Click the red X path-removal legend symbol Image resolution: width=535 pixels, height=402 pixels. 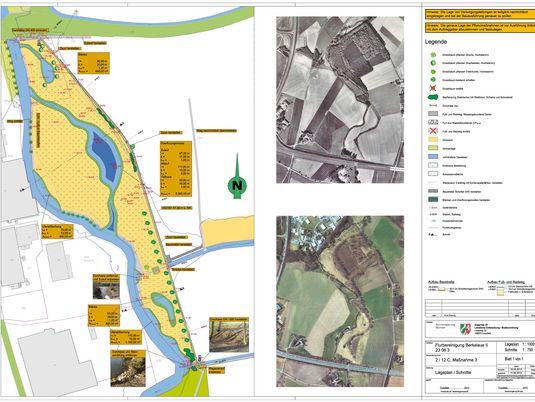(x=432, y=131)
